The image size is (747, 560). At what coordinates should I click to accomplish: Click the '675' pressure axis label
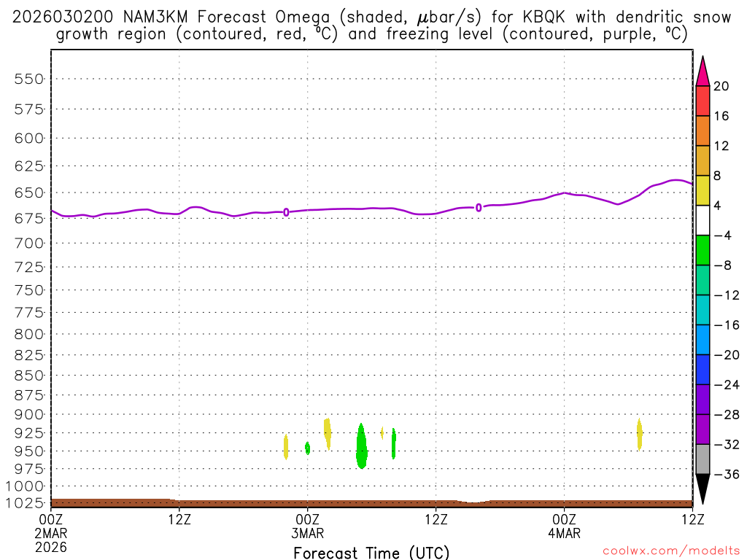(x=29, y=219)
